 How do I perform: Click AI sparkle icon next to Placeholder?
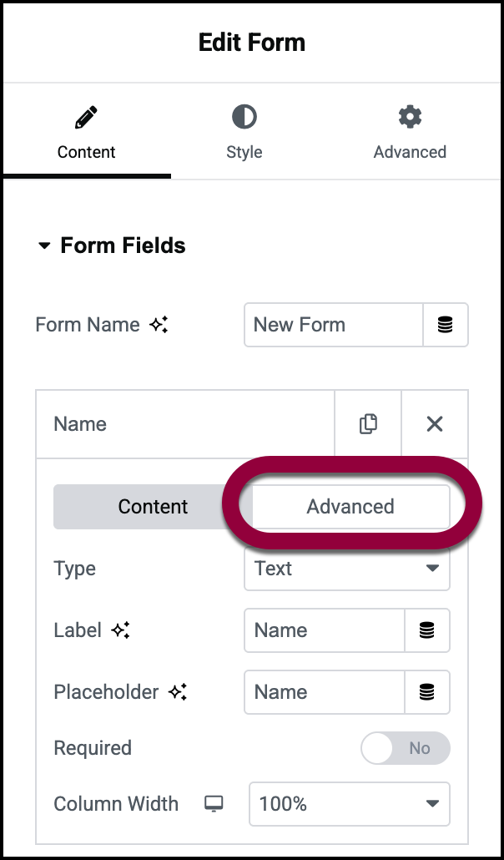(x=178, y=692)
